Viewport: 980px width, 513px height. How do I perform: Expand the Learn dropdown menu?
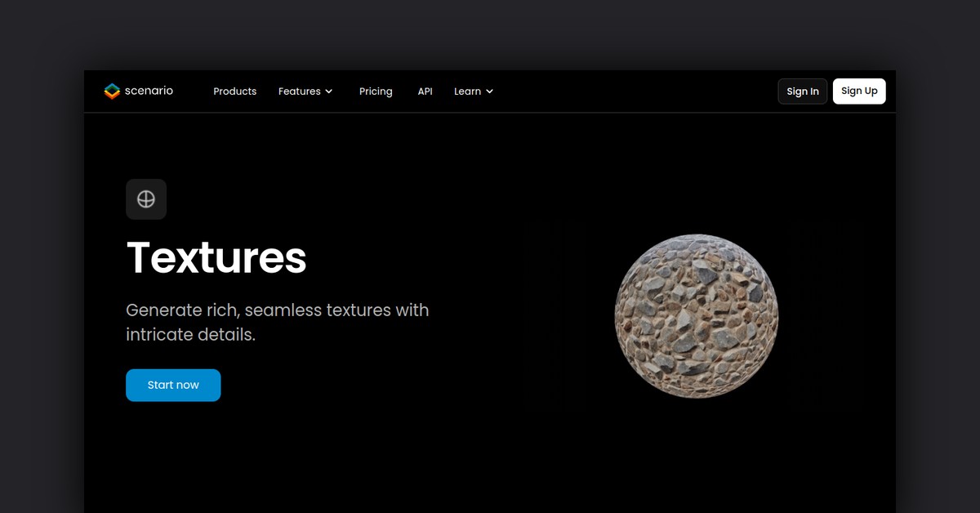coord(491,91)
